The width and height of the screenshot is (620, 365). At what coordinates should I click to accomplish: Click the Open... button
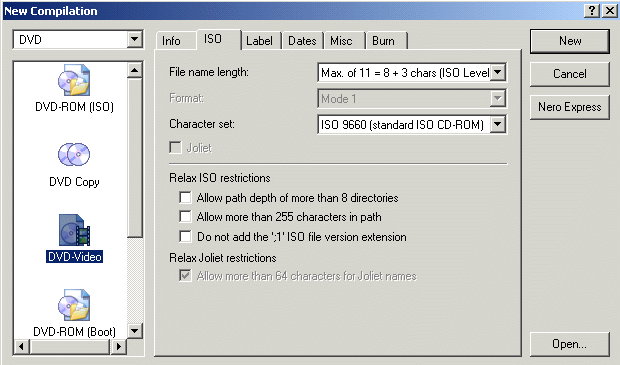click(x=570, y=344)
